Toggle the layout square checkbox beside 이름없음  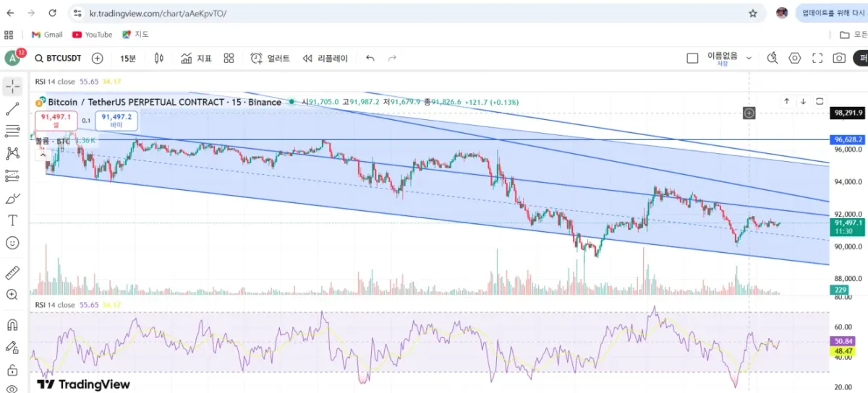coord(692,59)
